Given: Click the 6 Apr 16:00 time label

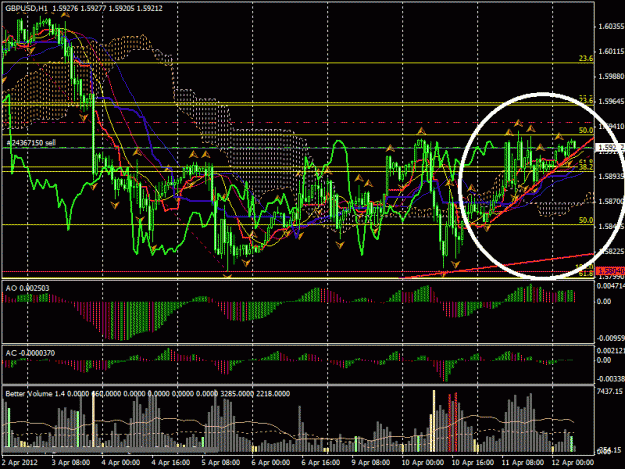Looking at the screenshot, I should (x=321, y=462).
